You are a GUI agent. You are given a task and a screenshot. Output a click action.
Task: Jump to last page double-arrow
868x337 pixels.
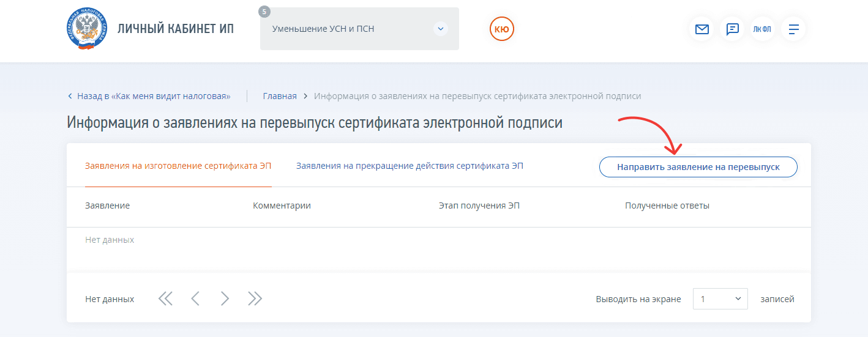coord(255,298)
